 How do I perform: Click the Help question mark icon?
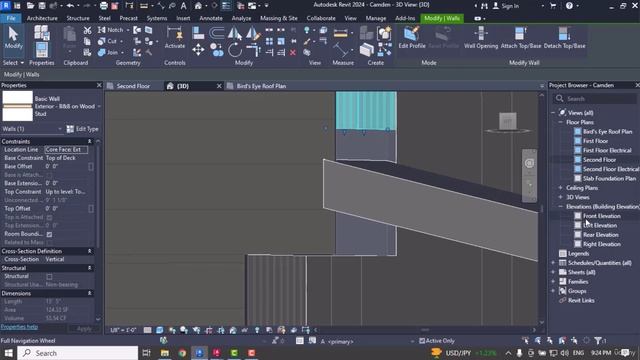[569, 6]
